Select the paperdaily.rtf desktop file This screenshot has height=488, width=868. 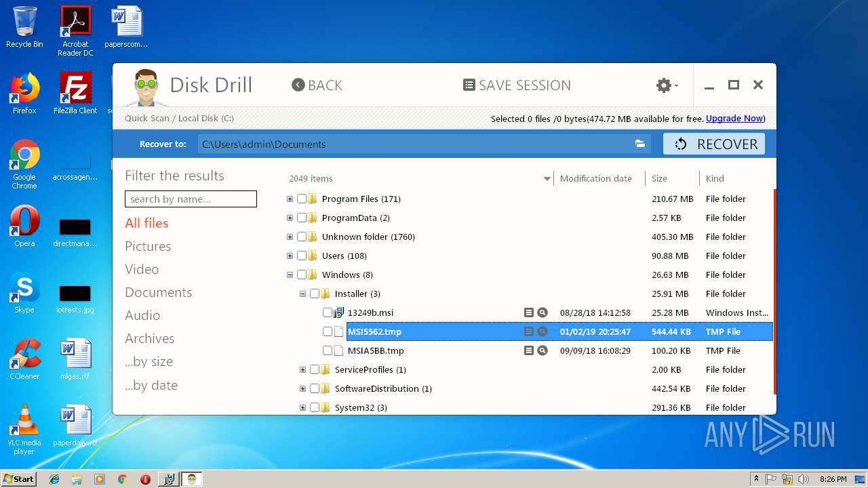[x=75, y=426]
